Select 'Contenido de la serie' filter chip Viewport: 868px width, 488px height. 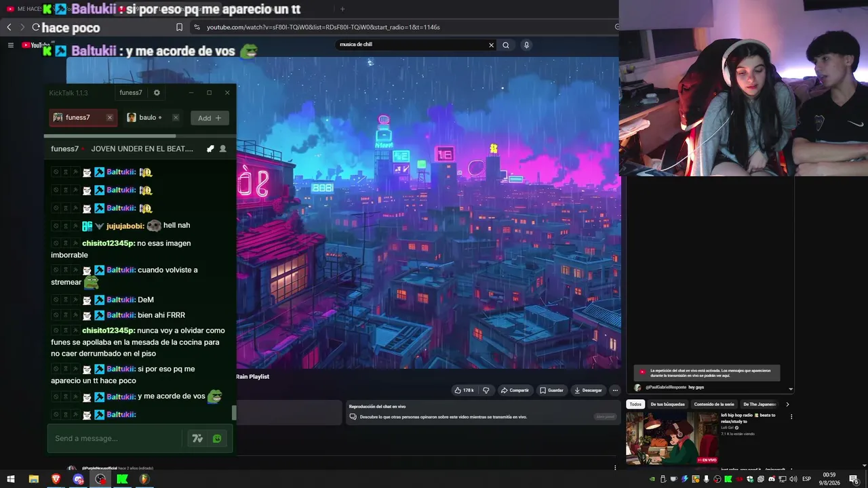click(714, 405)
